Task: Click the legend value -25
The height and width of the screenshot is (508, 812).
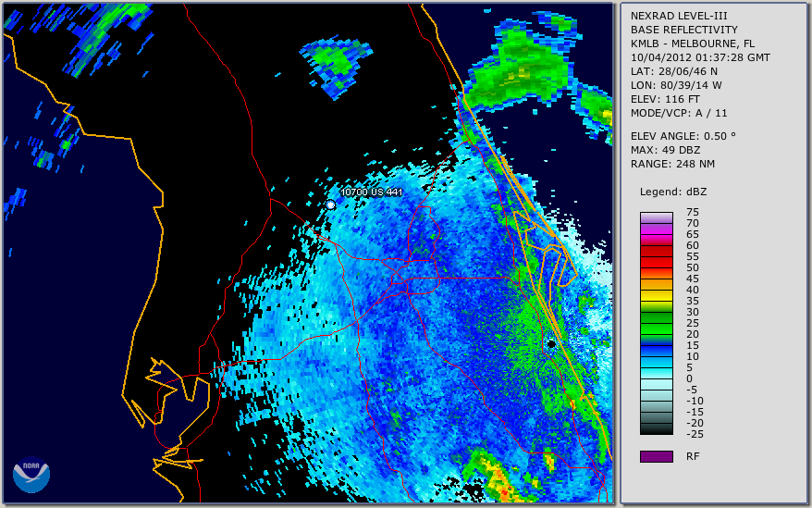Action: pyautogui.click(x=694, y=434)
